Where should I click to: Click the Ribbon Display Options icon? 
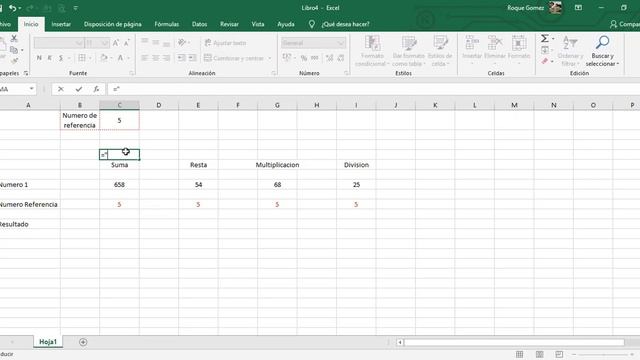point(578,8)
